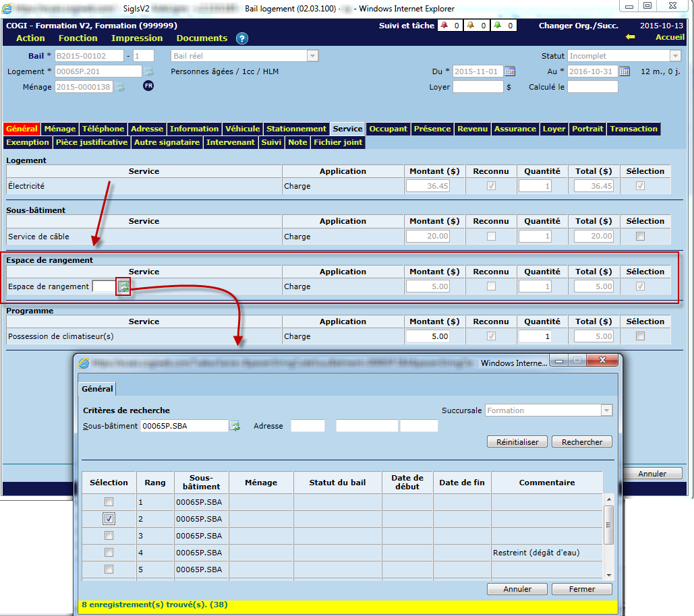Click the Ménage lookup icon

(x=119, y=87)
